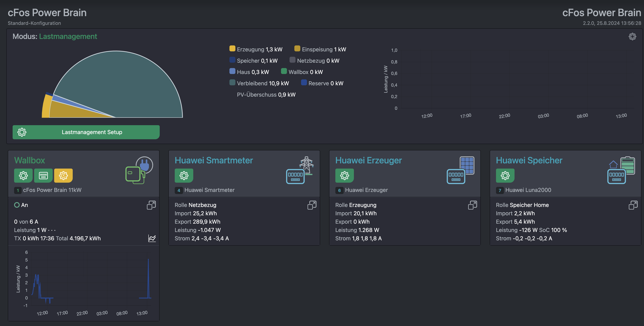This screenshot has height=326, width=644.
Task: Click Wallbox green legend swatch
Action: (284, 71)
